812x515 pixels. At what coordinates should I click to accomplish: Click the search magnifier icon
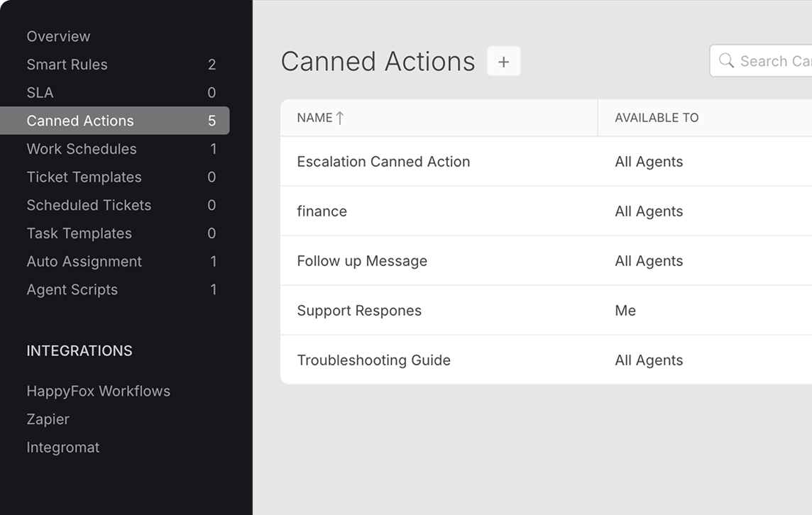click(x=726, y=61)
